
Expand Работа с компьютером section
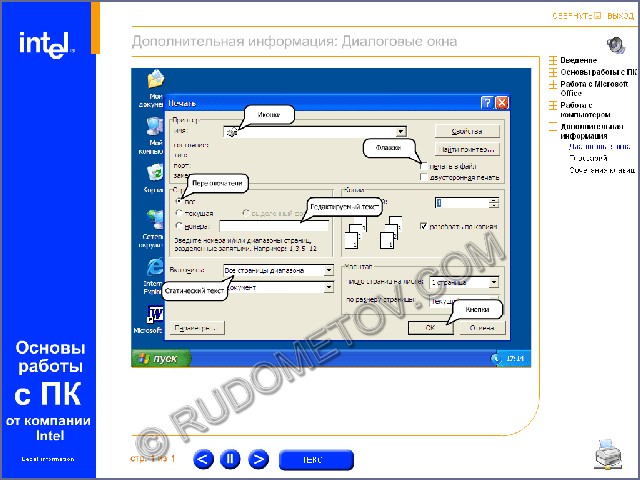(x=553, y=106)
